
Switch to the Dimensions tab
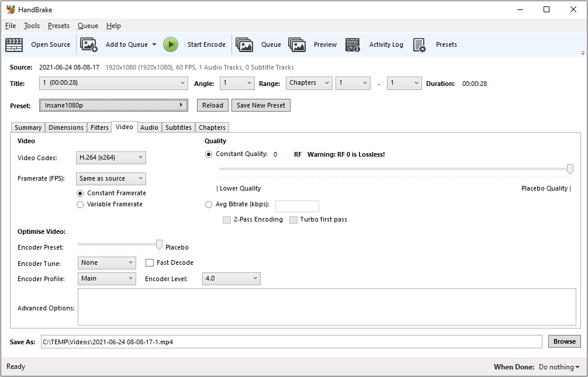coord(66,127)
